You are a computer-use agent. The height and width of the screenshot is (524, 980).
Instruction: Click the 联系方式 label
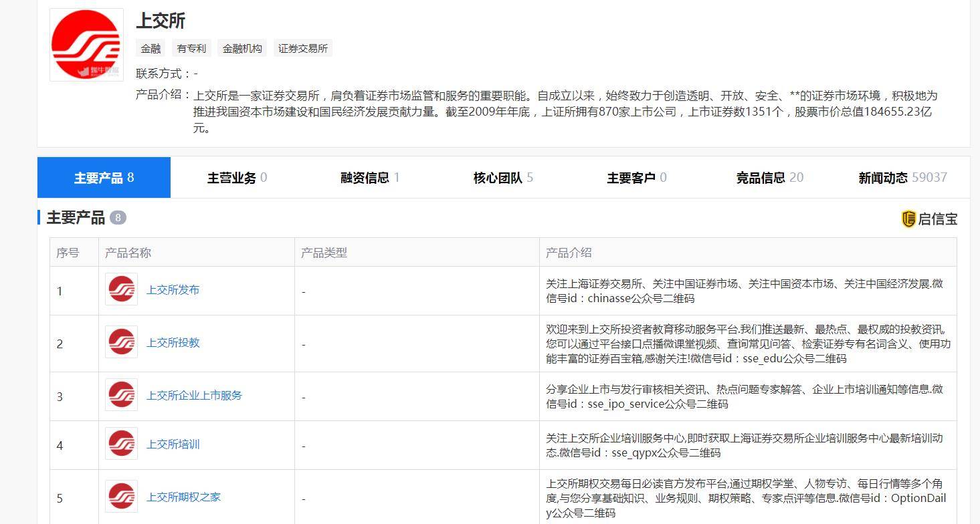(x=163, y=74)
